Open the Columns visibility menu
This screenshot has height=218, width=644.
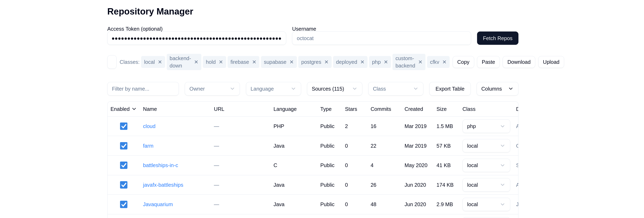coord(497,89)
